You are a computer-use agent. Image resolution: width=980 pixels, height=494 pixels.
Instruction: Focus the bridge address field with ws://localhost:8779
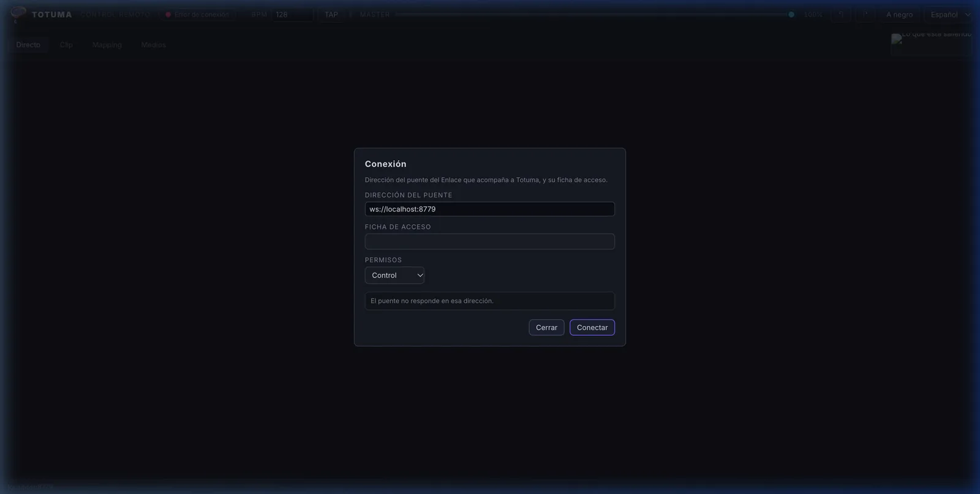490,209
